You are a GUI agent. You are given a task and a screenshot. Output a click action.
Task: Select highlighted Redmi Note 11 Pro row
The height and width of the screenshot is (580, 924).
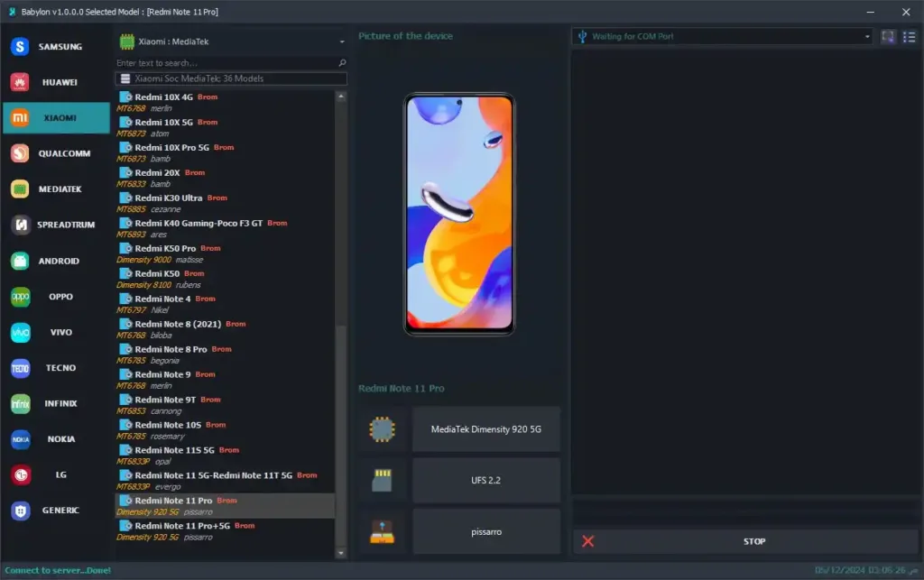(225, 506)
